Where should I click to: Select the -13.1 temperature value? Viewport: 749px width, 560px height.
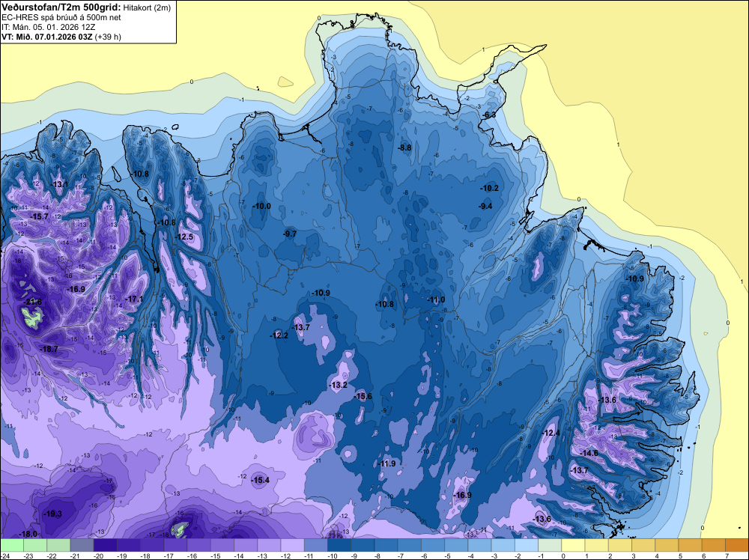(60, 184)
